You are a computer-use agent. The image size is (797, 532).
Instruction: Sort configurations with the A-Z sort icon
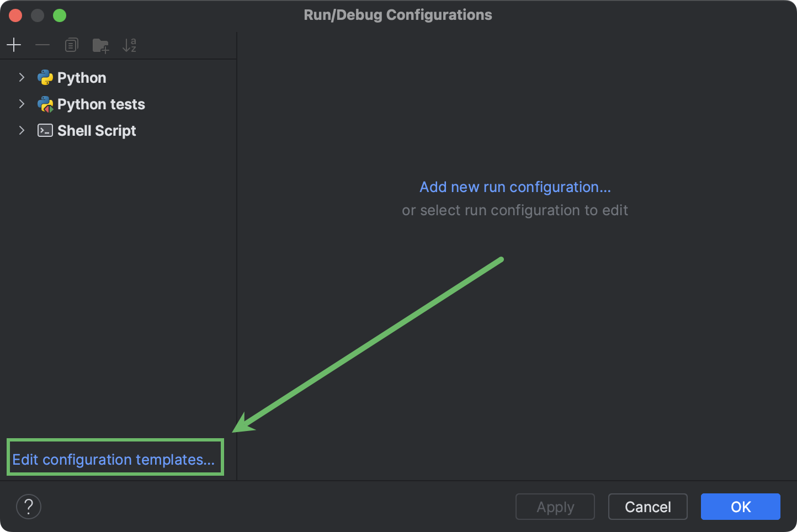tap(129, 45)
